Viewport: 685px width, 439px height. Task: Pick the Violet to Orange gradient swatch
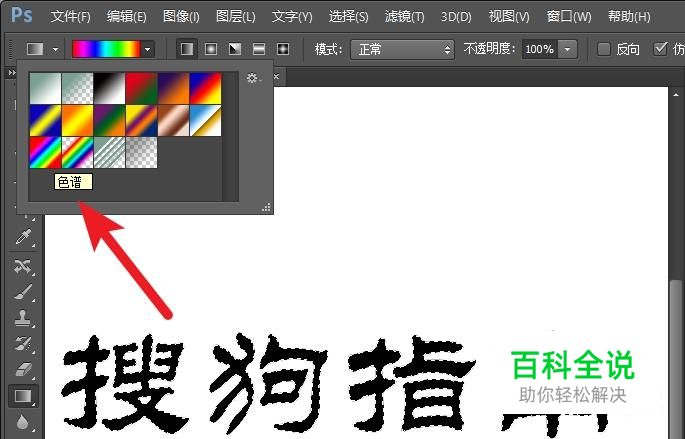click(173, 89)
